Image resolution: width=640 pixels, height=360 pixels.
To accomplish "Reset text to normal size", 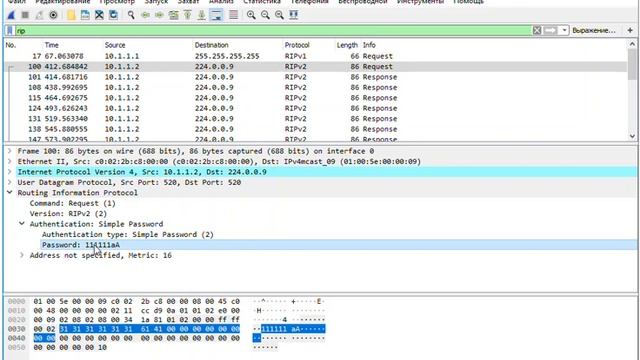I will click(x=279, y=15).
